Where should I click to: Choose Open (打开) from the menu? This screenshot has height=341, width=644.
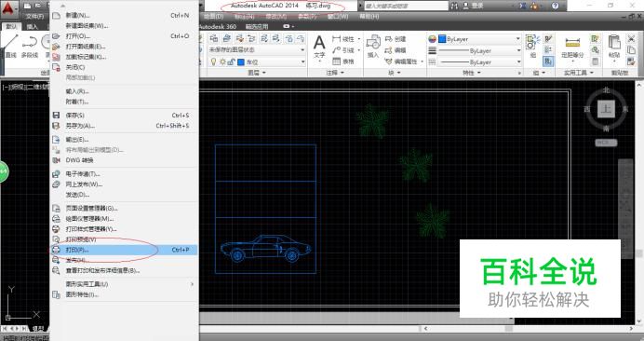click(x=124, y=36)
